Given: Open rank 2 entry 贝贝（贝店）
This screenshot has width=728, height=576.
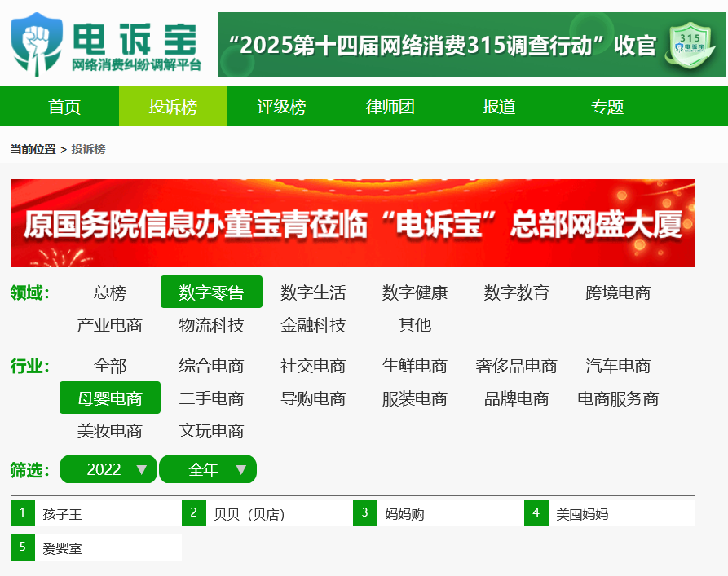Looking at the screenshot, I should click(267, 513).
